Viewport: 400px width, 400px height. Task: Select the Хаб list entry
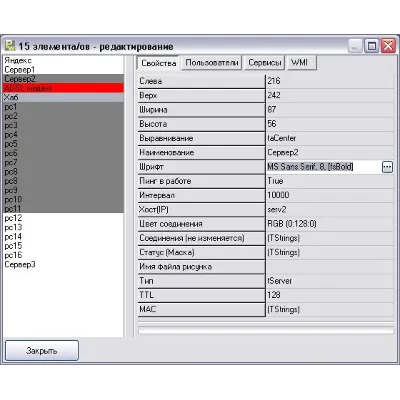click(x=63, y=97)
